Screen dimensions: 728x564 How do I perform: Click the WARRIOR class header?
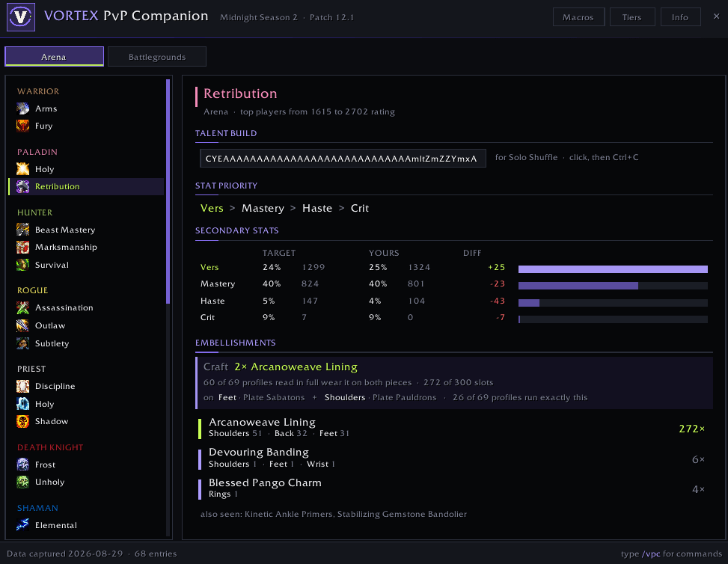tap(38, 91)
